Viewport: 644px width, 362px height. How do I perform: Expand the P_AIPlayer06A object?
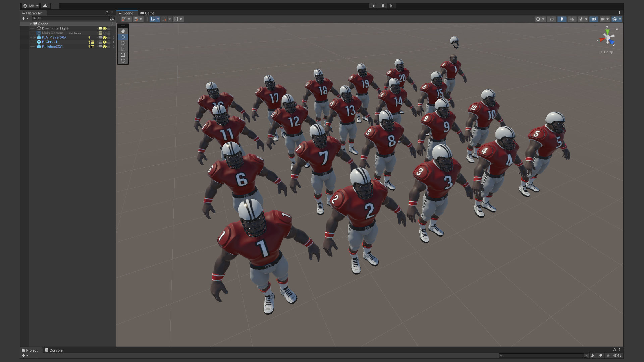[x=35, y=38]
